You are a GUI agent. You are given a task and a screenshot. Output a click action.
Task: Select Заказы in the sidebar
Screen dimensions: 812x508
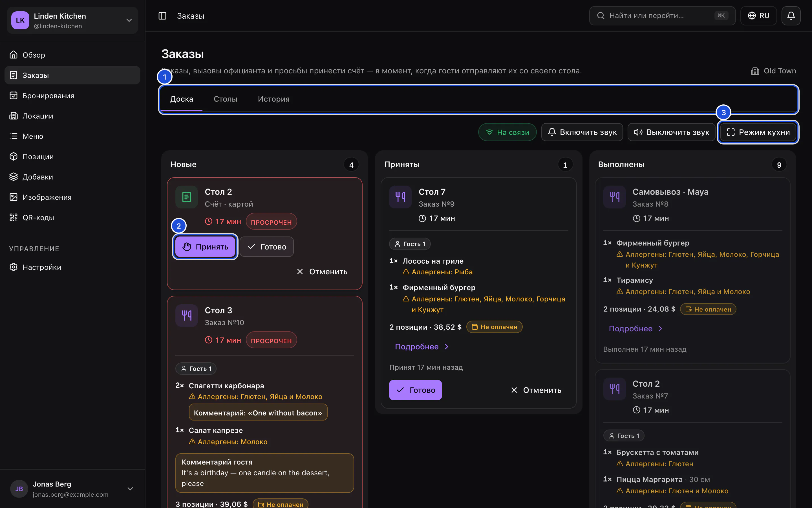[x=72, y=75]
